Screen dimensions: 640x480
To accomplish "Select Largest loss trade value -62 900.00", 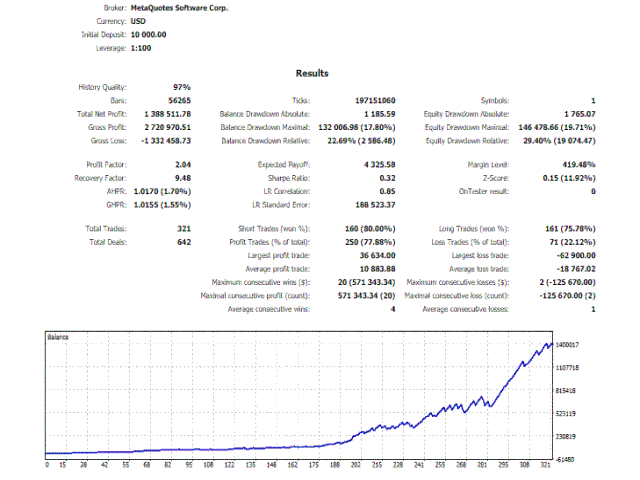I will pos(576,256).
